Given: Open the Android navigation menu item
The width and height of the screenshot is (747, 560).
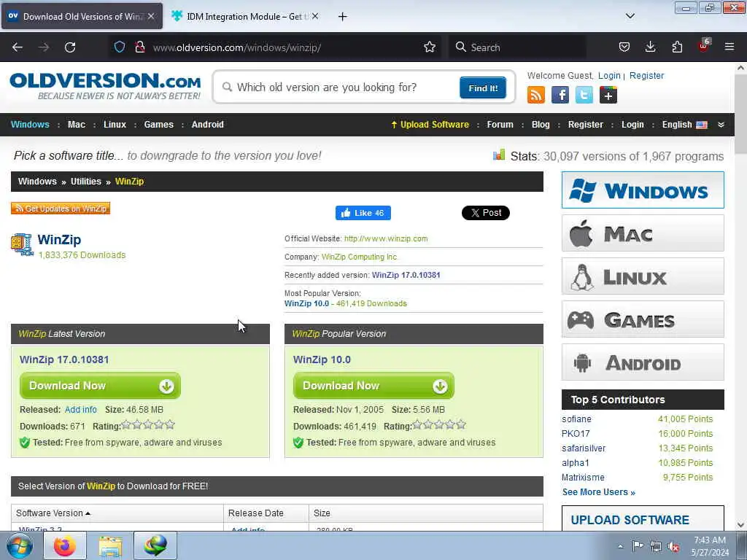Looking at the screenshot, I should coord(208,124).
